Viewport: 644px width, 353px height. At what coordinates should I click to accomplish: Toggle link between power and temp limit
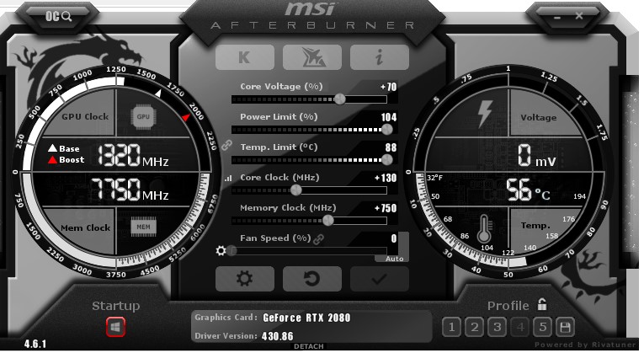click(226, 145)
